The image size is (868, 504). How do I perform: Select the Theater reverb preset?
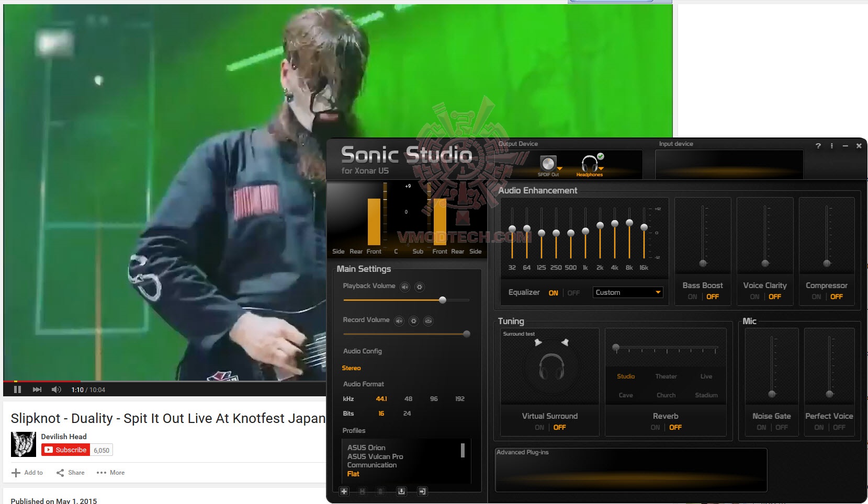[x=666, y=376]
